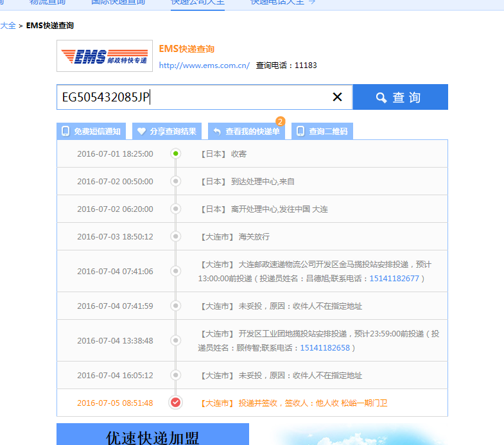Click the timeline dot at 2016-07-04 13:38:48
Image resolution: width=504 pixels, height=445 pixels.
[x=175, y=340]
